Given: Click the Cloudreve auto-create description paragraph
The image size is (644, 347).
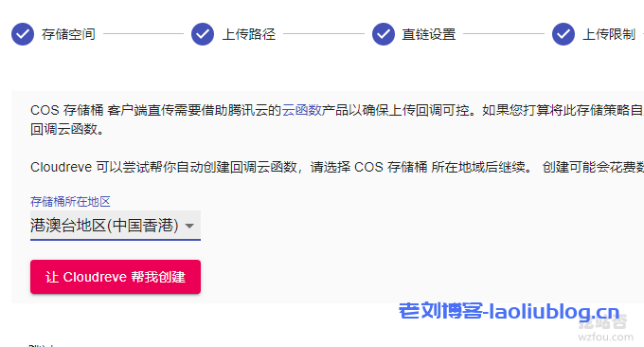Looking at the screenshot, I should (x=337, y=167).
